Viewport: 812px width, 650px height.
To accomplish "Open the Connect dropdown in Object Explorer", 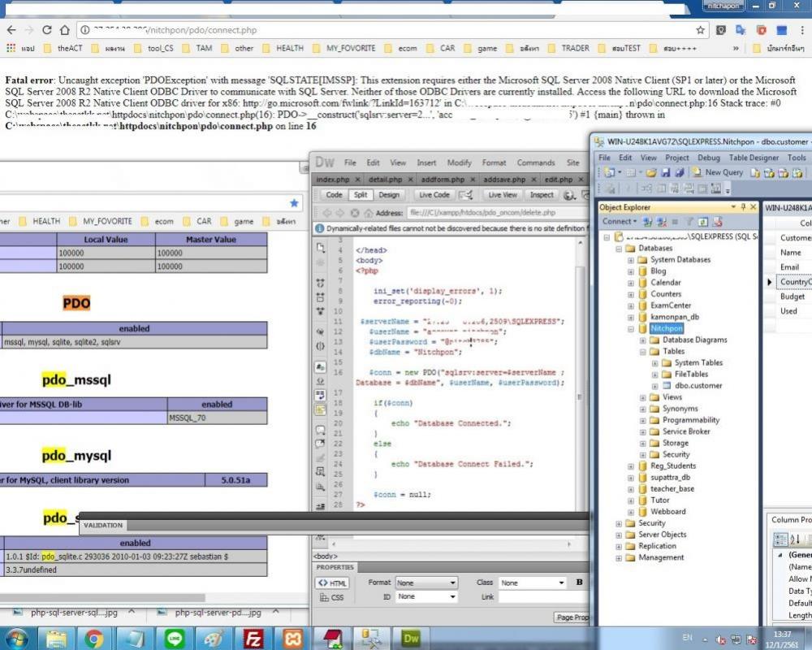I will point(619,221).
